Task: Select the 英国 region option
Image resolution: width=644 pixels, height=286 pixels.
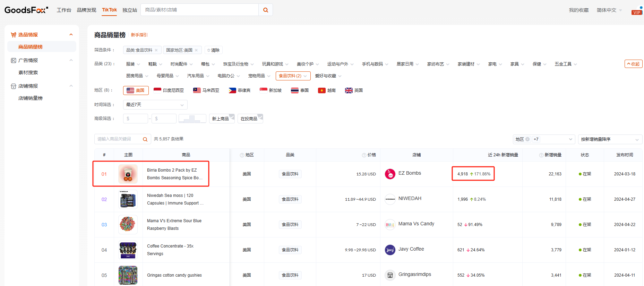Action: pos(354,90)
